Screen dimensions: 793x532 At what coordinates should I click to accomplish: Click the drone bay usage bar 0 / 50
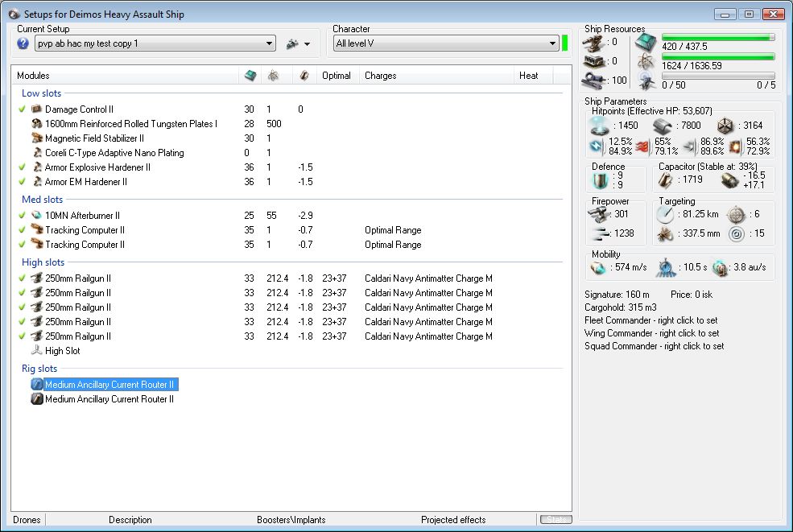point(718,76)
